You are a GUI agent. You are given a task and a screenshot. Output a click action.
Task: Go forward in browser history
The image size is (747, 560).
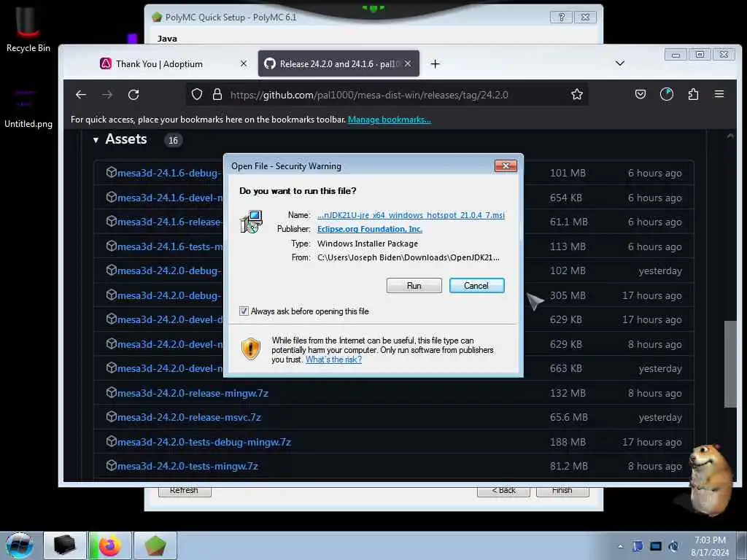point(107,95)
